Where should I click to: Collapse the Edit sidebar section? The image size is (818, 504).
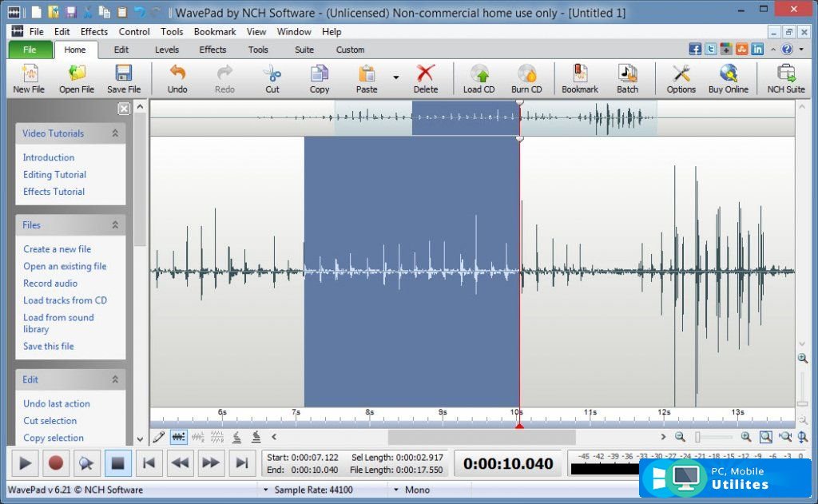click(115, 379)
